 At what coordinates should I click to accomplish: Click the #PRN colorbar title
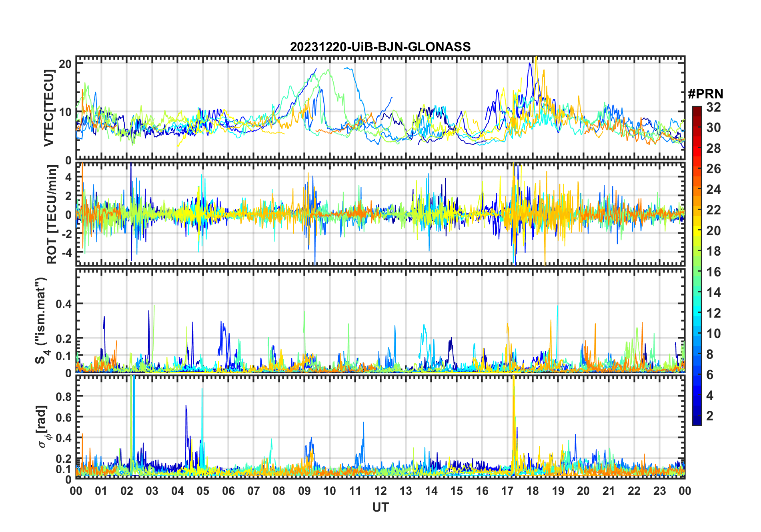click(x=705, y=94)
